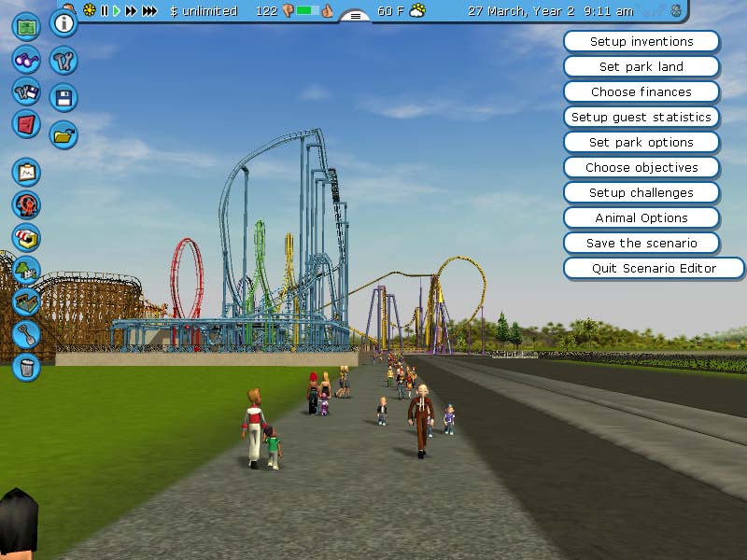Screen dimensions: 747x560
Task: Open Setup guest statistics
Action: coord(641,118)
